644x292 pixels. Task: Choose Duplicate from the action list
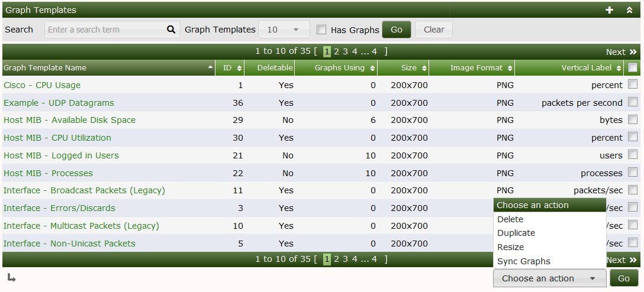tap(549, 233)
